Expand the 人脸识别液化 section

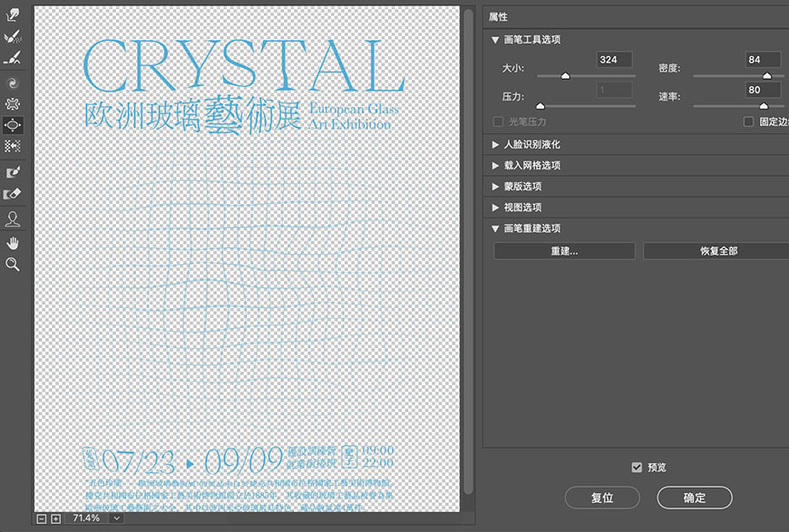(495, 145)
